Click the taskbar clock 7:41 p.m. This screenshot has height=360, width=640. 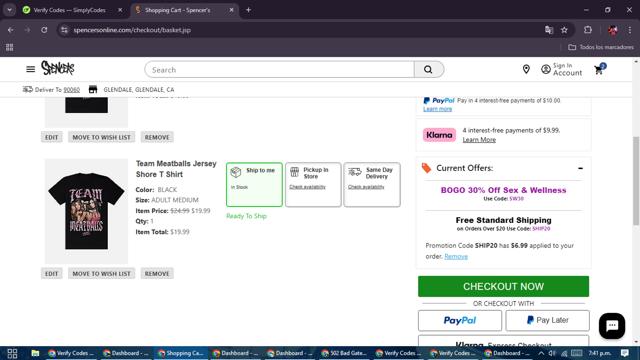pyautogui.click(x=600, y=353)
